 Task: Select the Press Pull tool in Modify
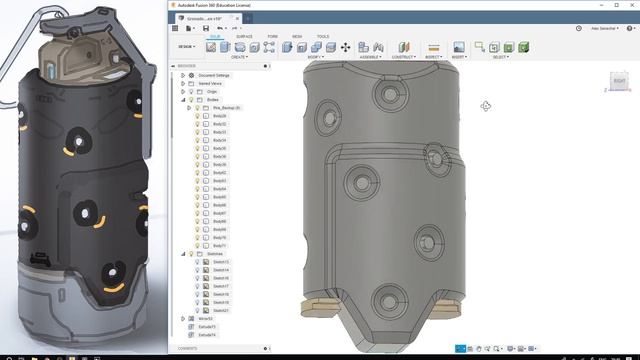click(287, 47)
